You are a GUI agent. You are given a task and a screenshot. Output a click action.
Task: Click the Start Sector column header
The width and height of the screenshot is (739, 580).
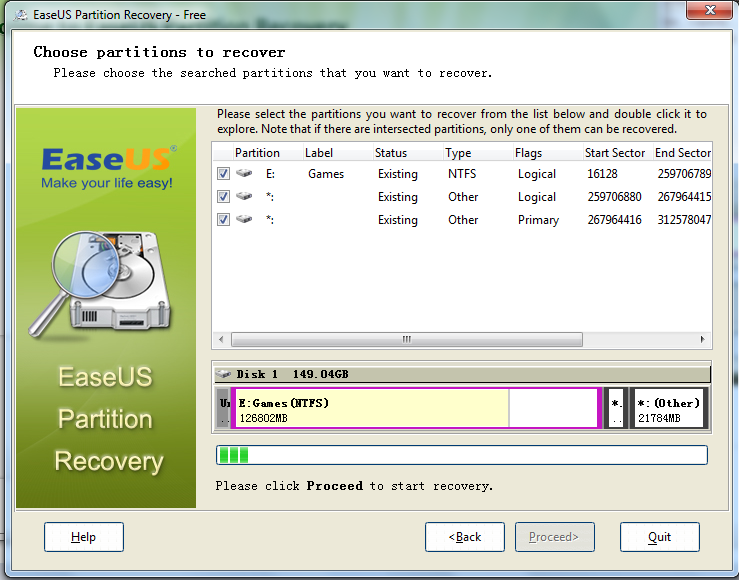click(x=618, y=153)
